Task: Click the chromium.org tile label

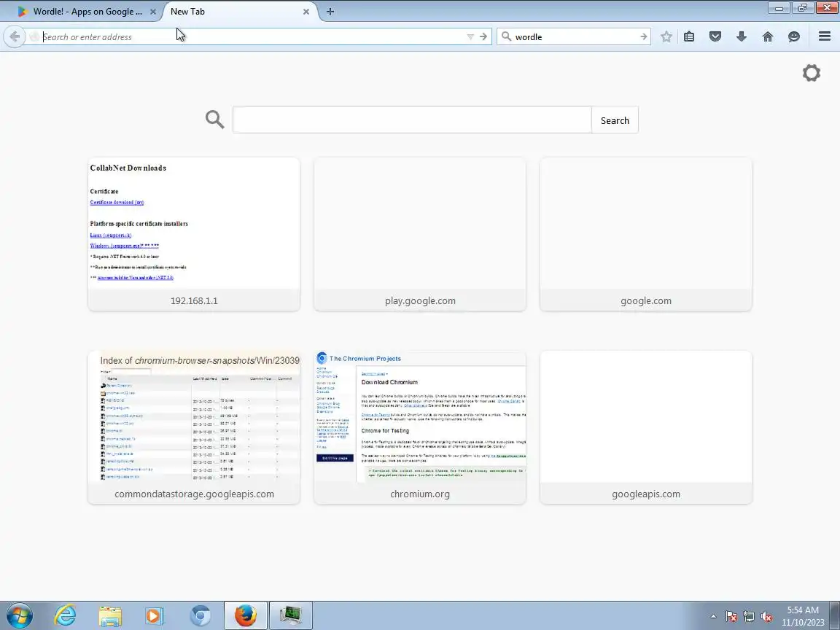Action: tap(420, 494)
